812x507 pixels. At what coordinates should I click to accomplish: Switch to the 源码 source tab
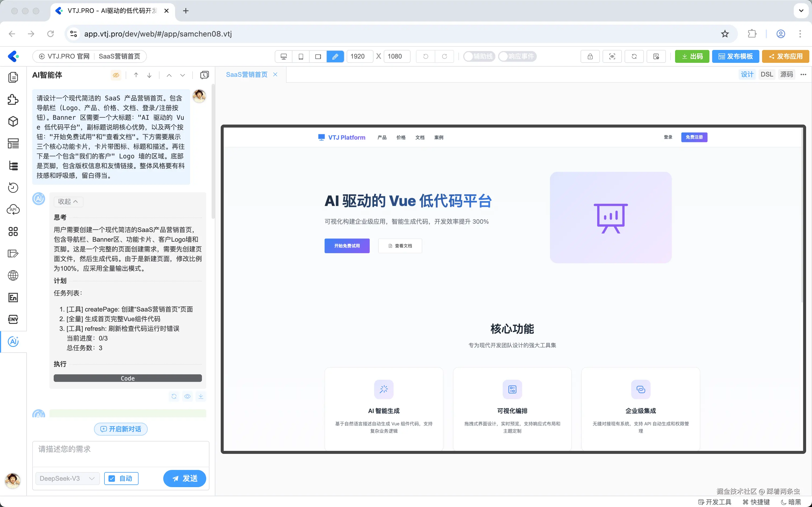pos(786,74)
